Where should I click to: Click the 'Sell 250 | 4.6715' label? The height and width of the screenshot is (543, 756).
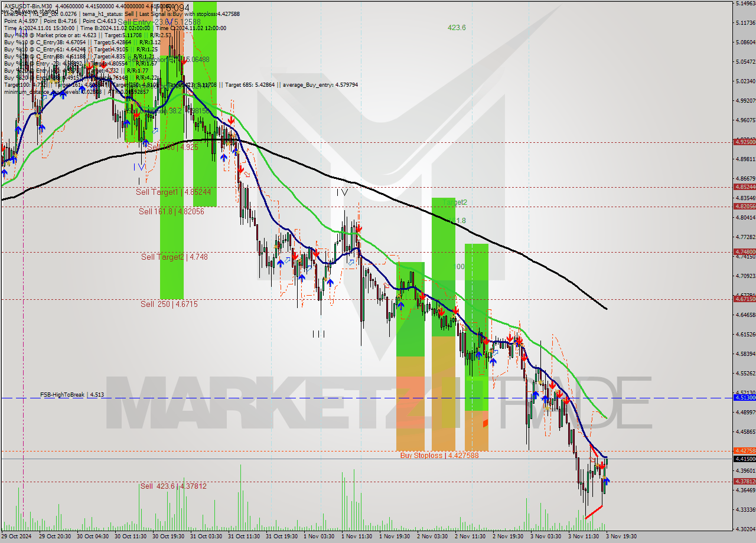point(169,304)
